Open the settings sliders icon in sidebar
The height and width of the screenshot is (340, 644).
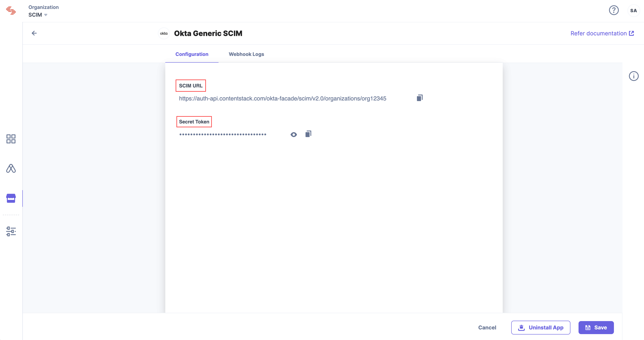(11, 231)
